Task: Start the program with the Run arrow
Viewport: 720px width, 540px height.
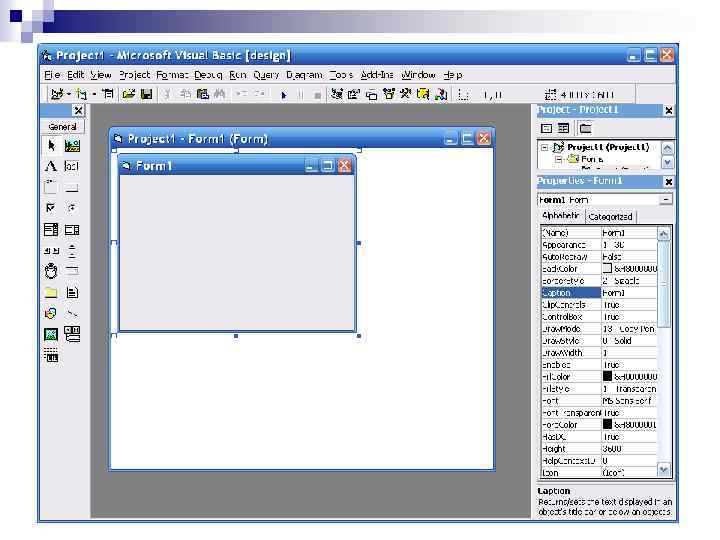Action: point(284,95)
